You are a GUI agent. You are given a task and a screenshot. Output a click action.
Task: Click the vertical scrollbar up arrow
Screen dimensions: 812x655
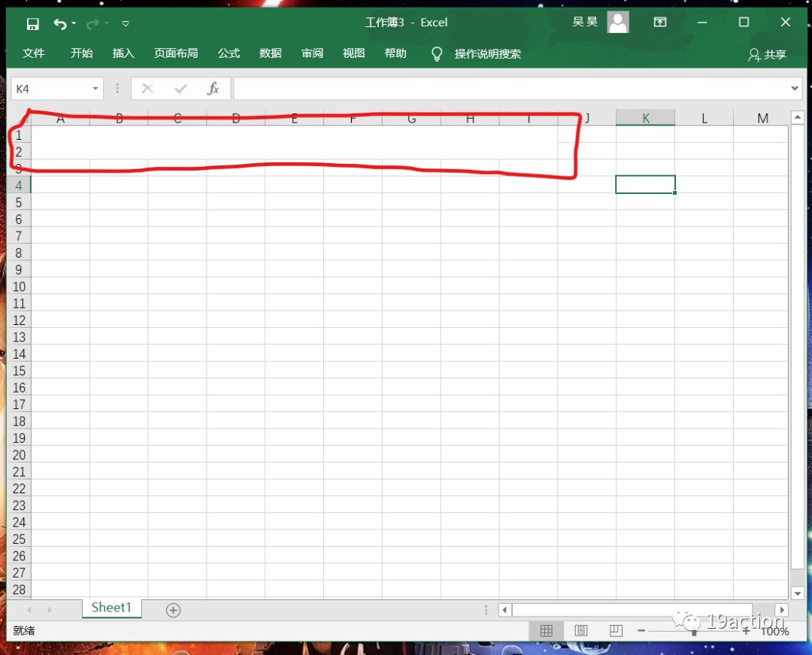798,117
